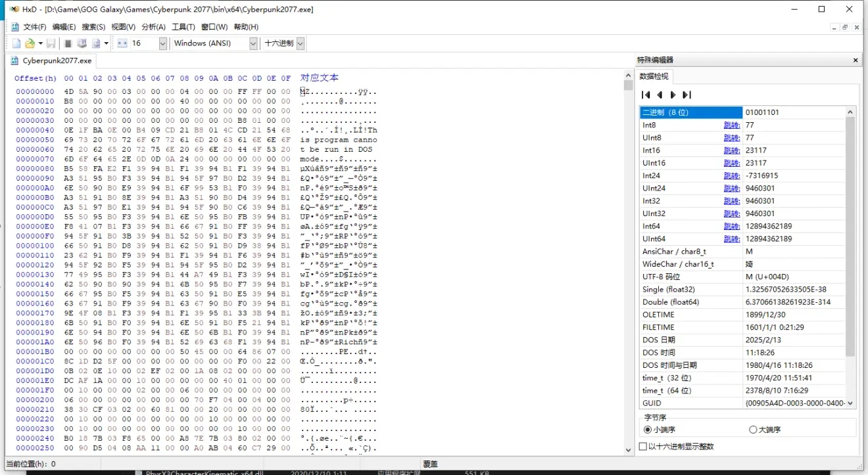This screenshot has width=868, height=475.
Task: Click 覆盖 overwrite mode in status bar
Action: tap(430, 464)
